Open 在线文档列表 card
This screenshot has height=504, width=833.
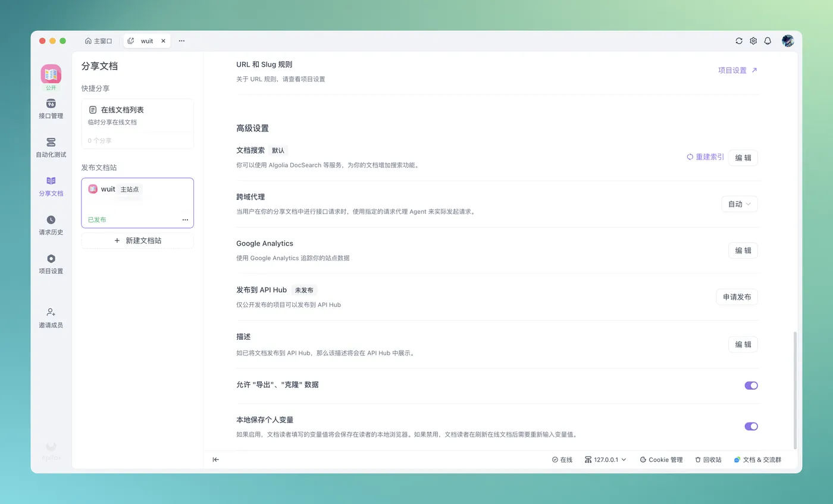137,124
